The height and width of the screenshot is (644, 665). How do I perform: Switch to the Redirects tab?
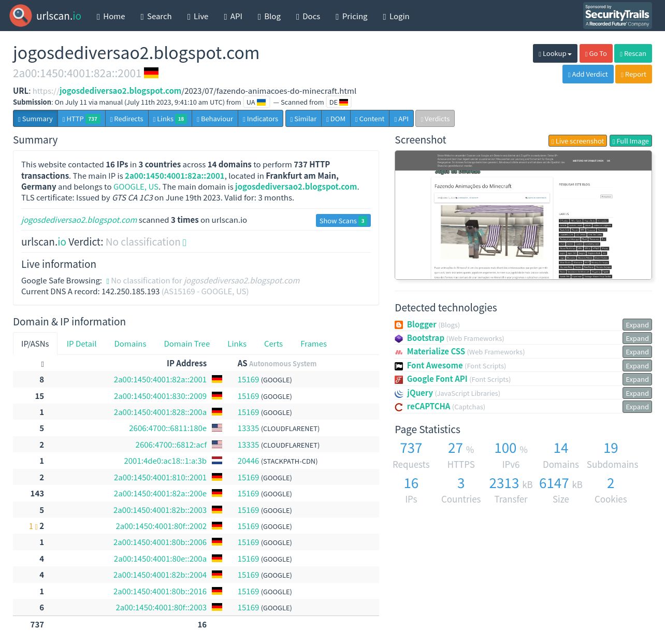[127, 119]
